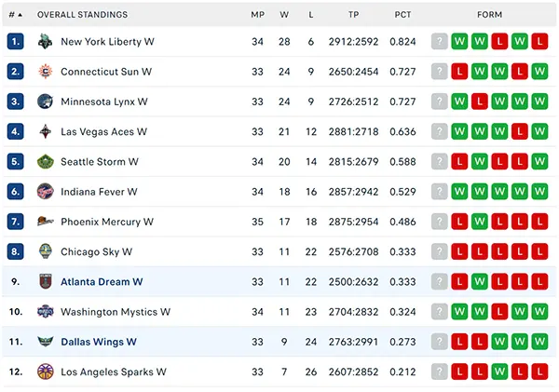Click the Washington Mystics W team name
Screen dimensions: 559x392
click(x=116, y=312)
